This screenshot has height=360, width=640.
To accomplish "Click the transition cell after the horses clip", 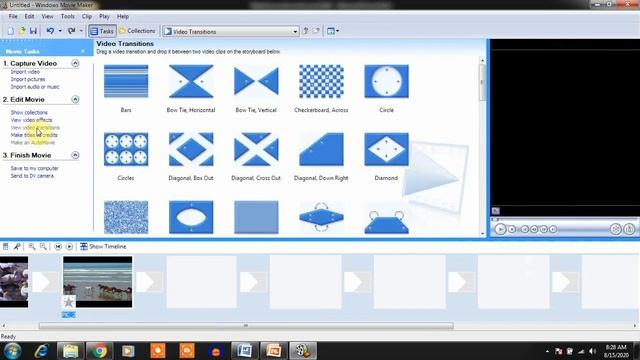I will coord(149,282).
